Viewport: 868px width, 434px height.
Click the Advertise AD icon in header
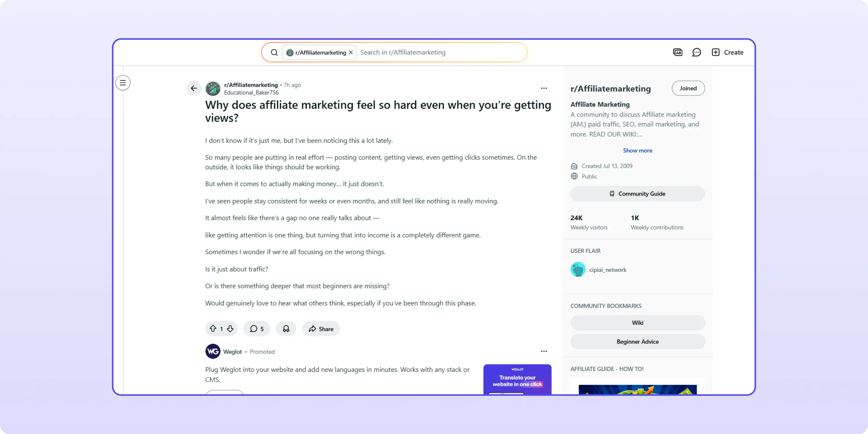click(678, 52)
